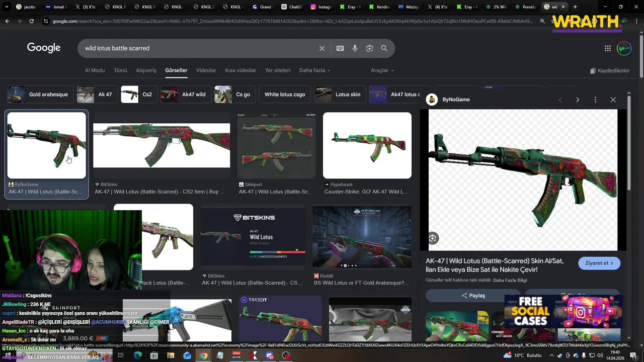Open new tab with the plus icon

575,7
